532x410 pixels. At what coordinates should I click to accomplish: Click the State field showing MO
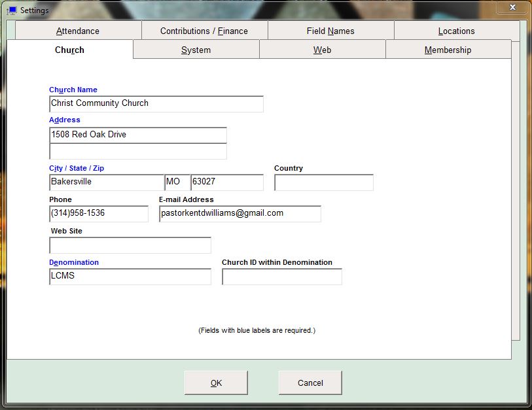point(176,182)
